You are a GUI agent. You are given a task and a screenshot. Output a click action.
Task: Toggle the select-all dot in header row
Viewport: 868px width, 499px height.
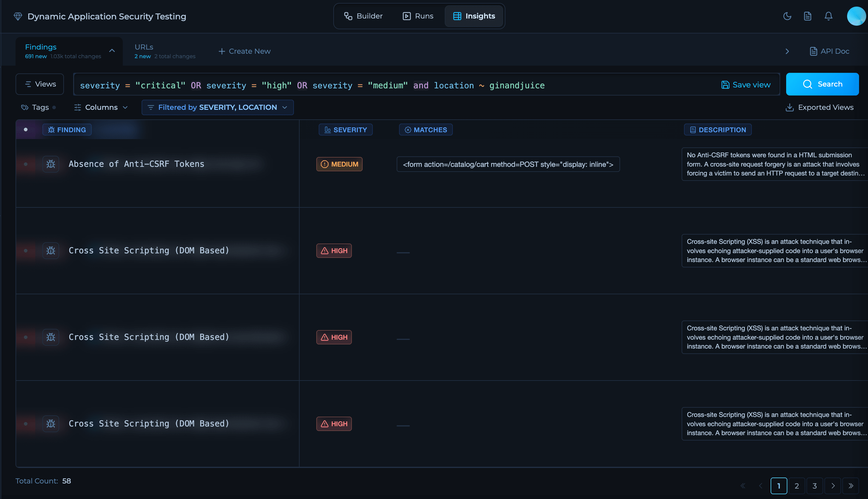[x=26, y=130]
